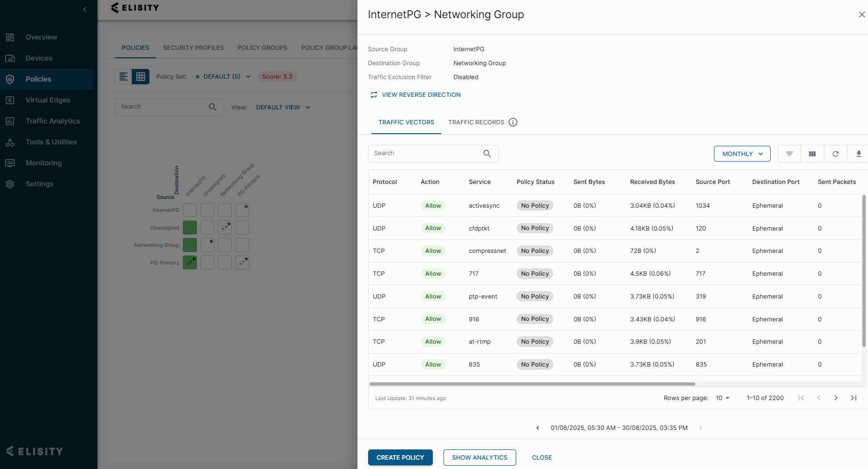This screenshot has height=469, width=868.
Task: Click the filter icon in table toolbar
Action: (789, 154)
